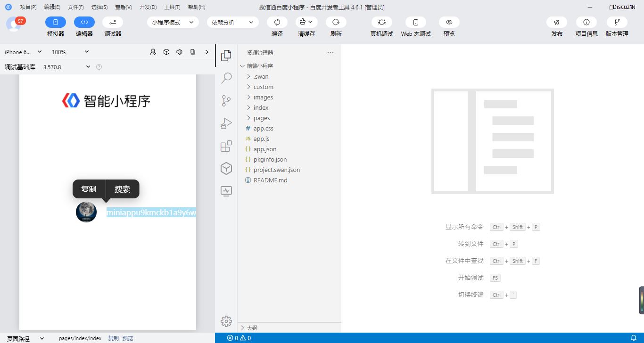
Task: Toggle the 模拟器 simulator panel
Action: point(56,23)
